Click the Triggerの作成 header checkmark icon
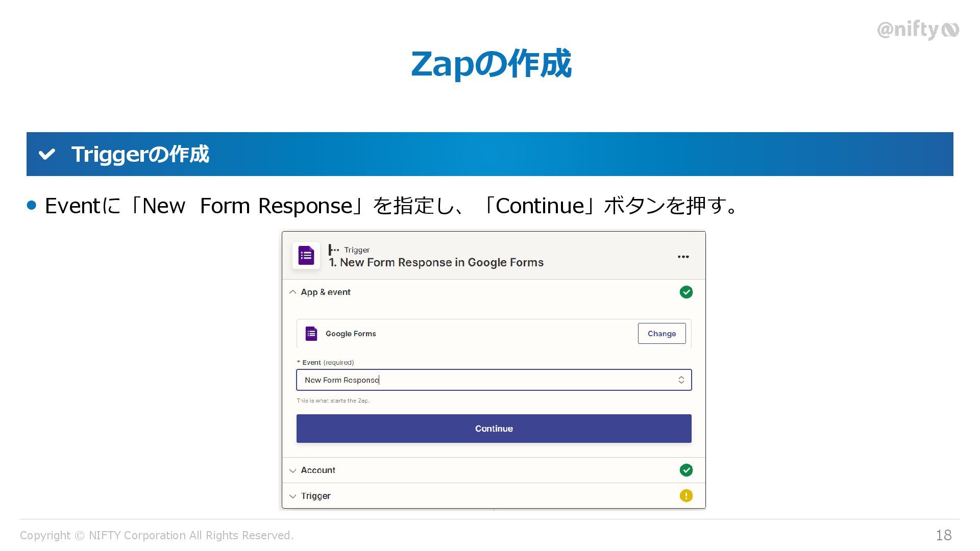Screen dimensions: 980x551 click(47, 154)
